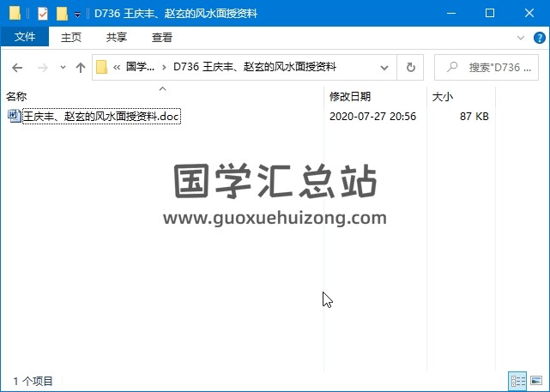Click the Forward navigation arrow

(x=42, y=67)
